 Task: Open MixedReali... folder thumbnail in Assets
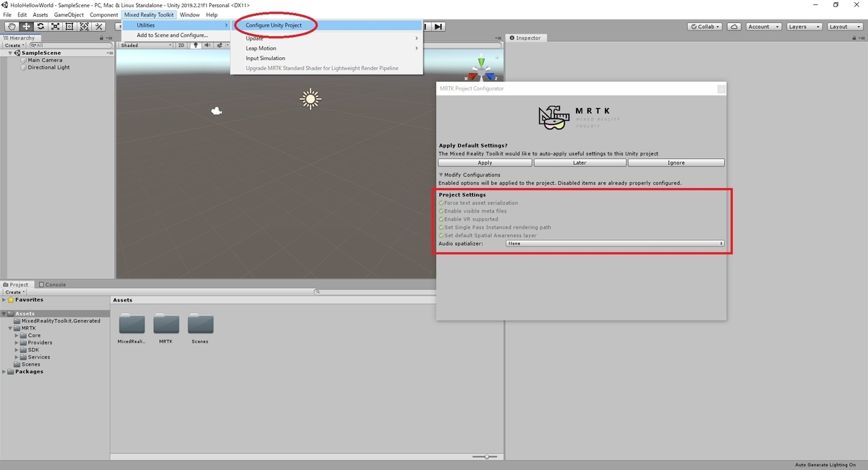point(132,324)
